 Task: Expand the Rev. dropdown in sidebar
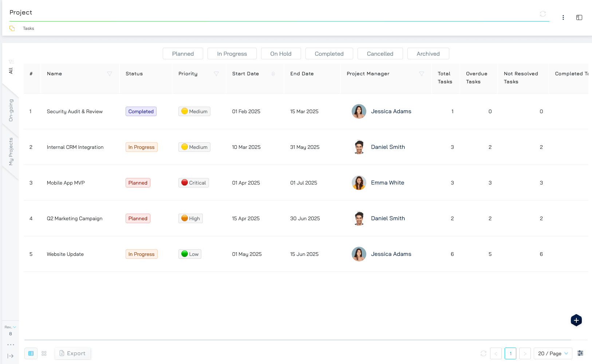click(x=10, y=327)
